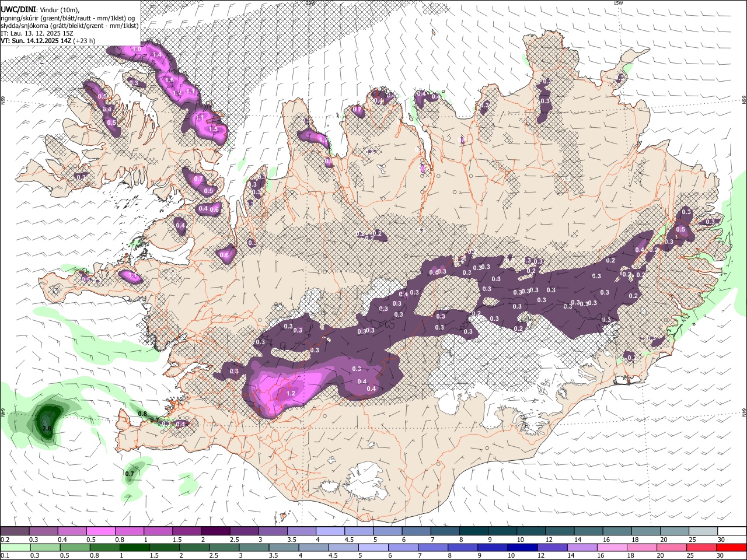Click the 0.5 medium green swatch in the lower legend
Viewport: 747px width, 560px height.
74,548
